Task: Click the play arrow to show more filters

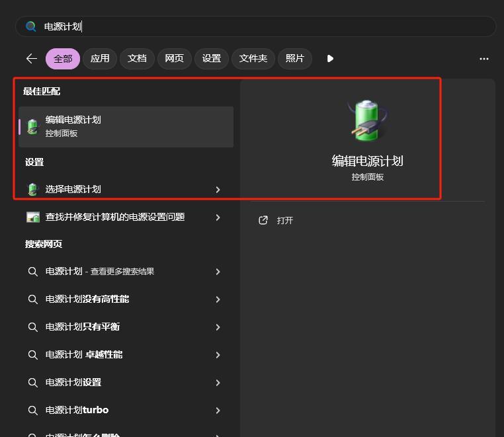Action: 330,59
